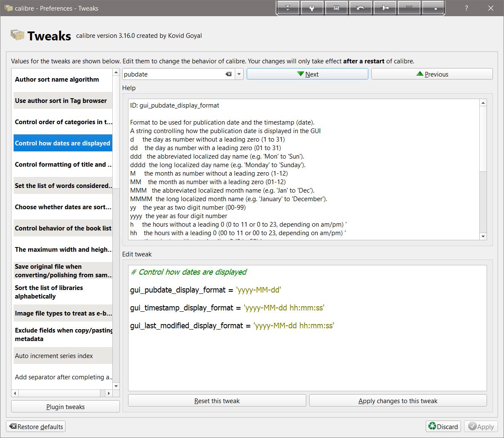Select 'Auto increment series index' tweak

pyautogui.click(x=63, y=356)
